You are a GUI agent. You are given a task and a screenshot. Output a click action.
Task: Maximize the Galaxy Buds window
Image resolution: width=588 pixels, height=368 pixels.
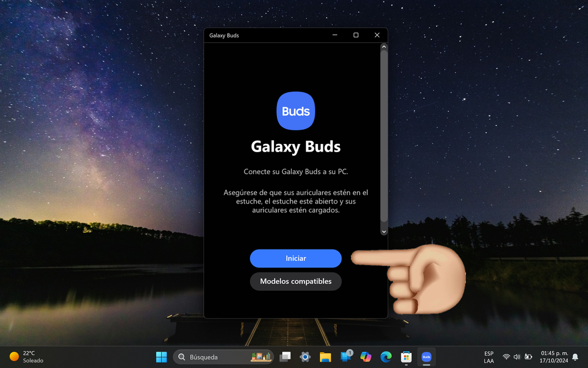click(356, 35)
